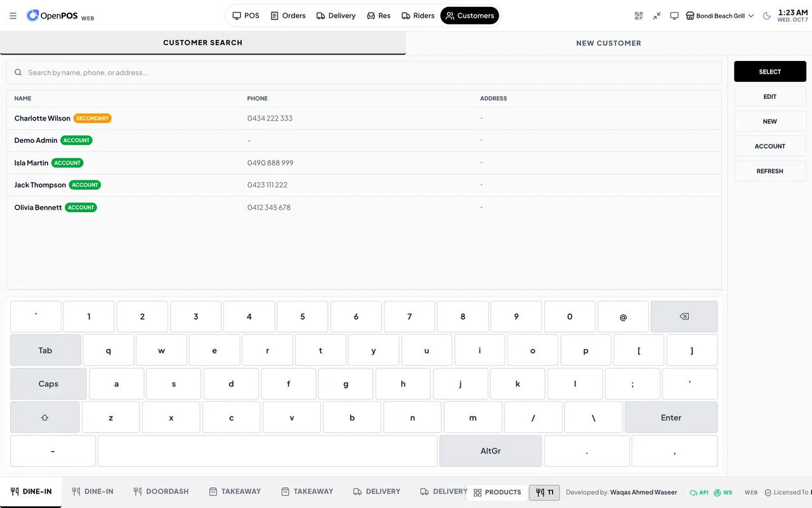The image size is (812, 508).
Task: Toggle the AltGr key
Action: pos(490,451)
